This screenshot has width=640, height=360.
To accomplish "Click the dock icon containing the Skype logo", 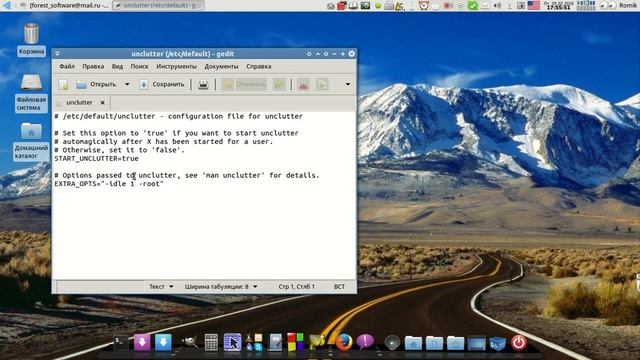I will pyautogui.click(x=254, y=342).
